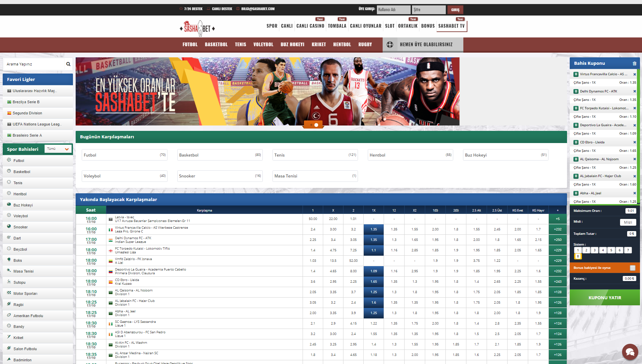
Task: Click the search magnifier icon
Action: tap(68, 64)
